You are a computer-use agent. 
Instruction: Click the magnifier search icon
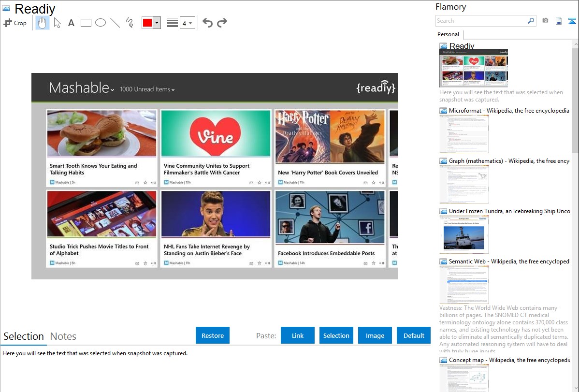[531, 21]
